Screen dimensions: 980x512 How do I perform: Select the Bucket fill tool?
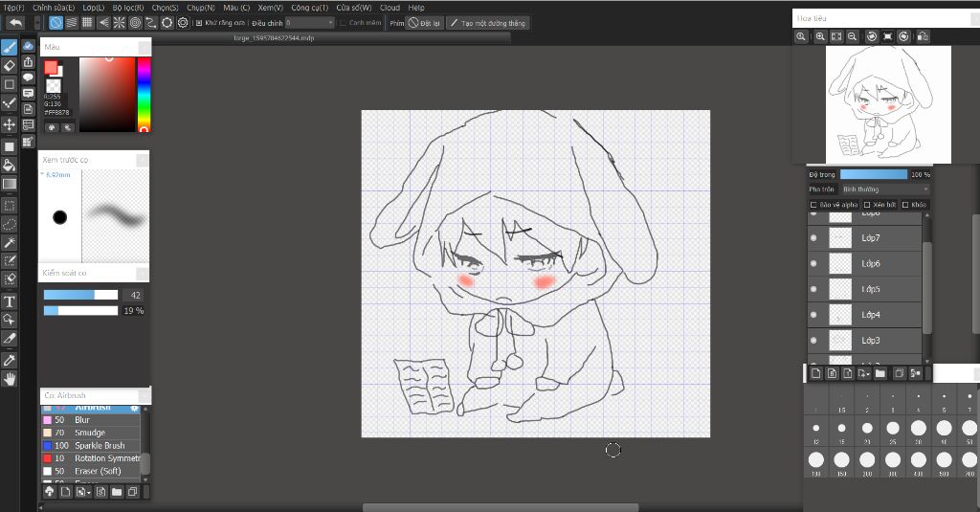pyautogui.click(x=9, y=165)
